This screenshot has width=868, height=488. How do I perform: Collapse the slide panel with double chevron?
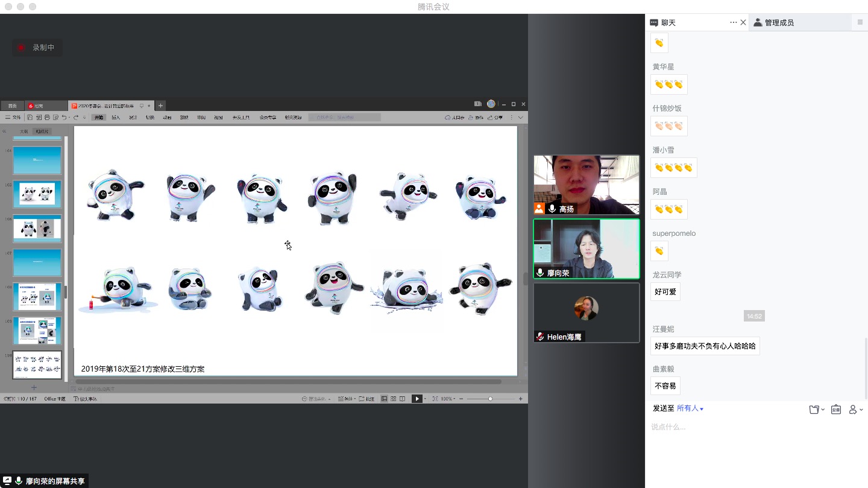coord(4,131)
